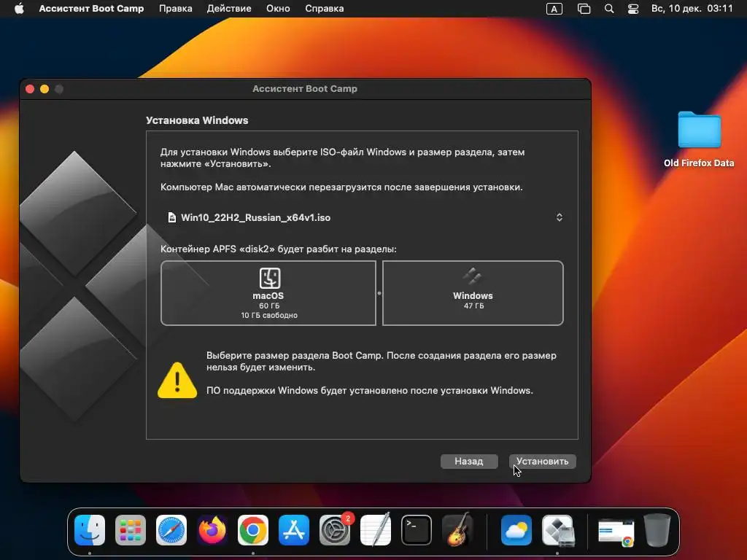Launch Google Chrome from the Dock
The width and height of the screenshot is (747, 560).
coord(253,529)
